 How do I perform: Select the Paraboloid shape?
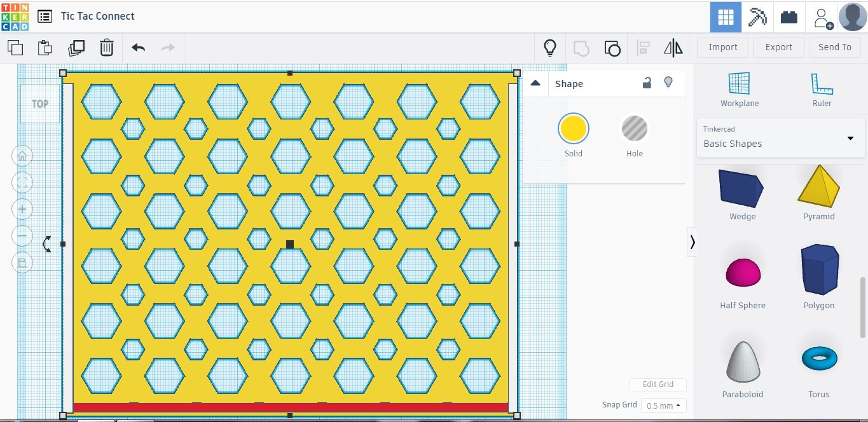pos(742,369)
